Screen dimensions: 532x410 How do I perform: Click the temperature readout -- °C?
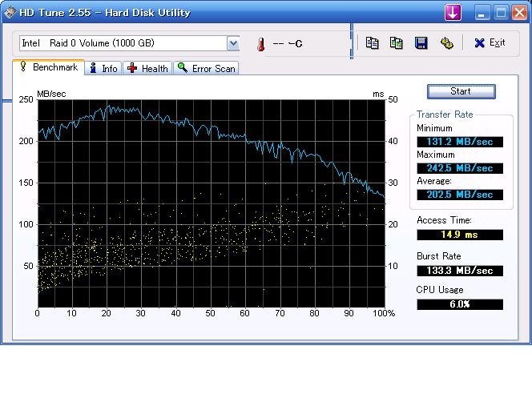pos(288,44)
